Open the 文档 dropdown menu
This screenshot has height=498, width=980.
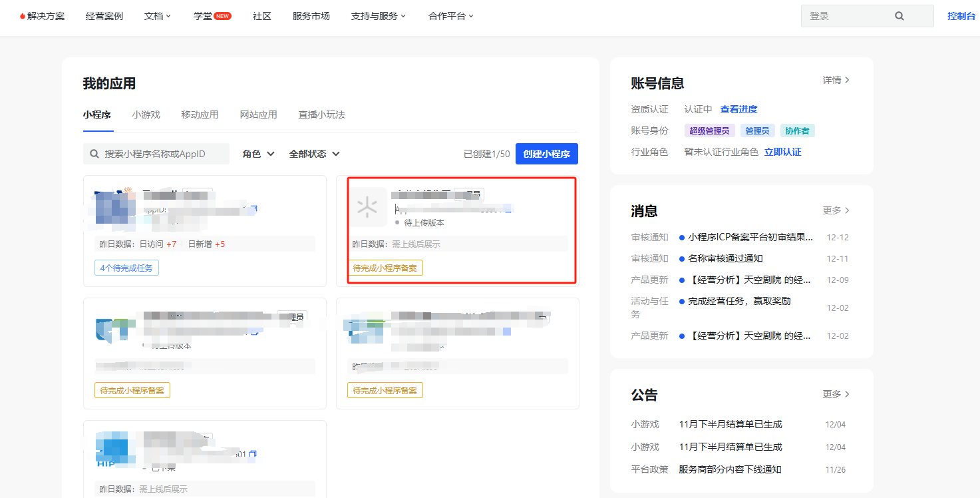(x=158, y=16)
